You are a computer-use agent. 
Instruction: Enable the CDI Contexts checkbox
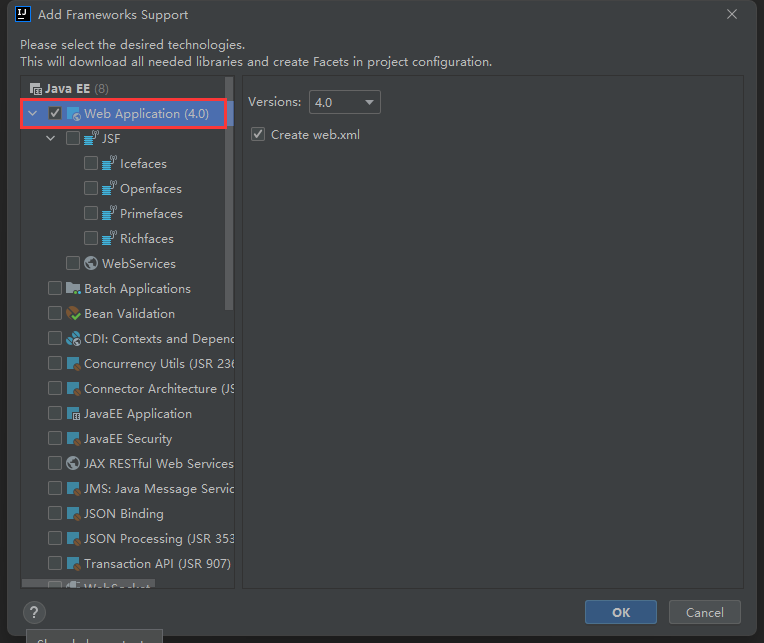tap(55, 339)
